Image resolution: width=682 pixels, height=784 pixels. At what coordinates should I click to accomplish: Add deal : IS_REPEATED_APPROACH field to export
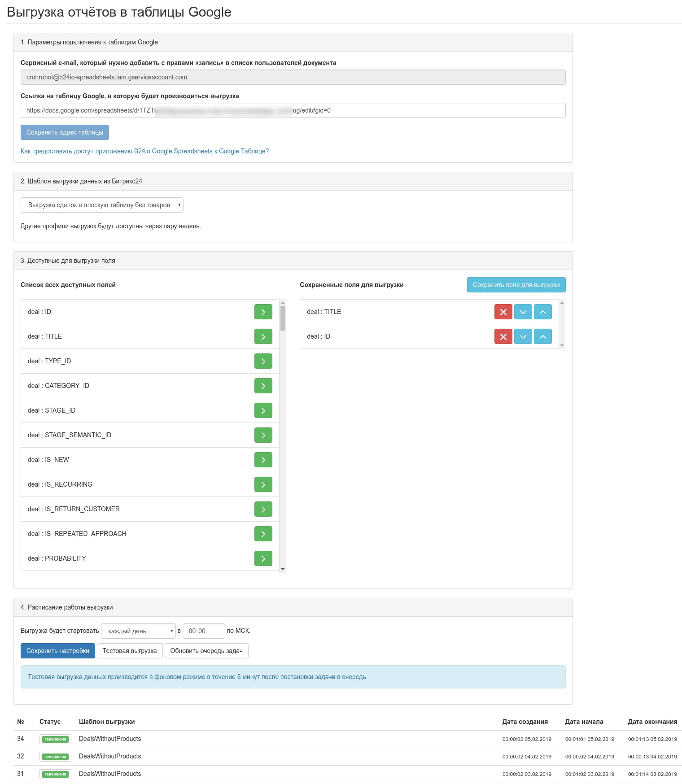pyautogui.click(x=263, y=534)
